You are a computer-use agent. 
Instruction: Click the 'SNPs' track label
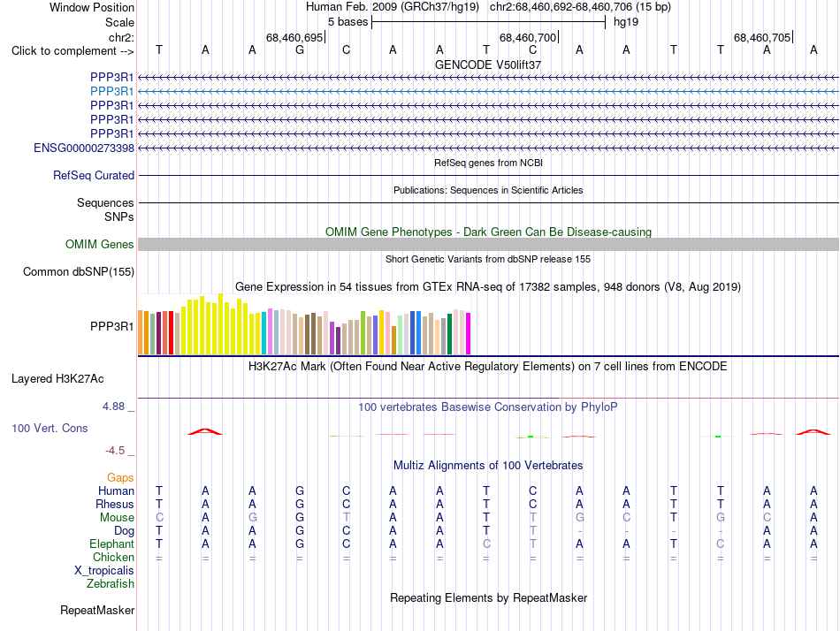(x=119, y=217)
